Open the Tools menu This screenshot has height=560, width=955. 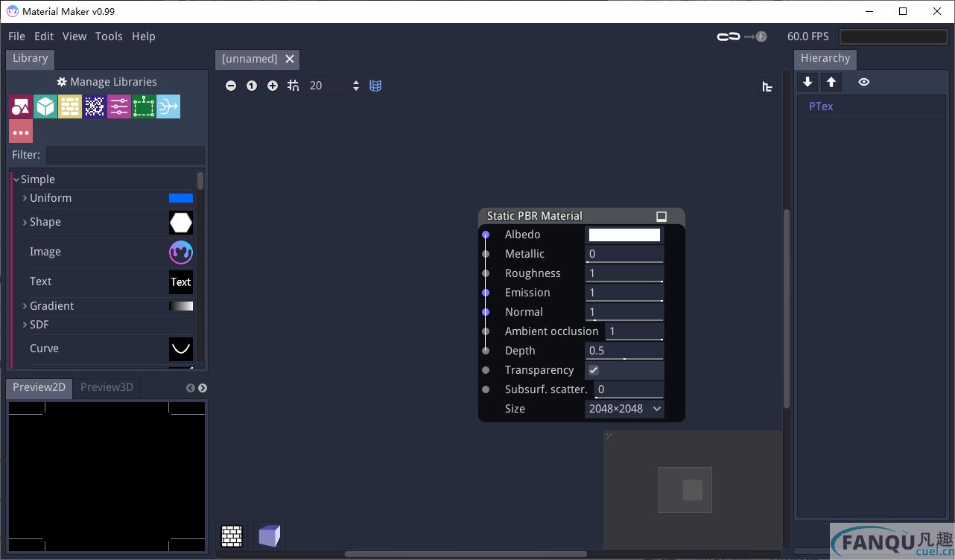point(109,36)
